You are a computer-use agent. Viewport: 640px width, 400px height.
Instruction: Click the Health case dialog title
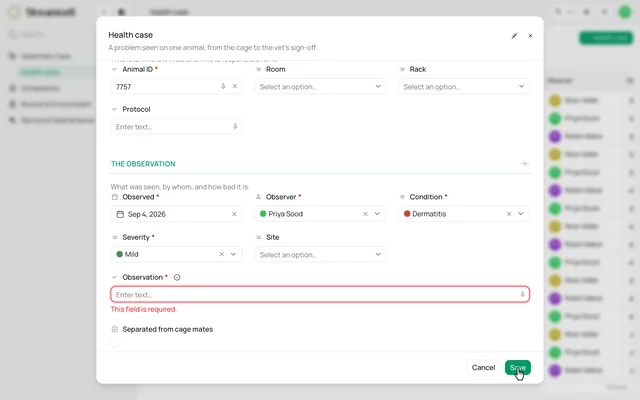(131, 35)
